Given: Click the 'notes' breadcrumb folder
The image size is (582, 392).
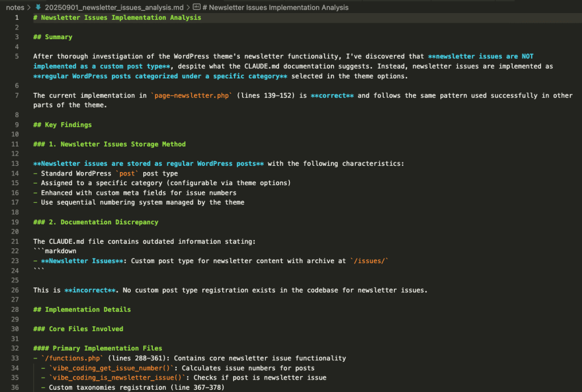Looking at the screenshot, I should 15,7.
